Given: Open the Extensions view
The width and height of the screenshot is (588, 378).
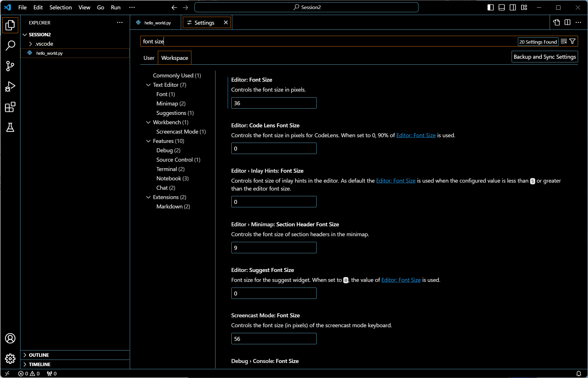Looking at the screenshot, I should 10,107.
